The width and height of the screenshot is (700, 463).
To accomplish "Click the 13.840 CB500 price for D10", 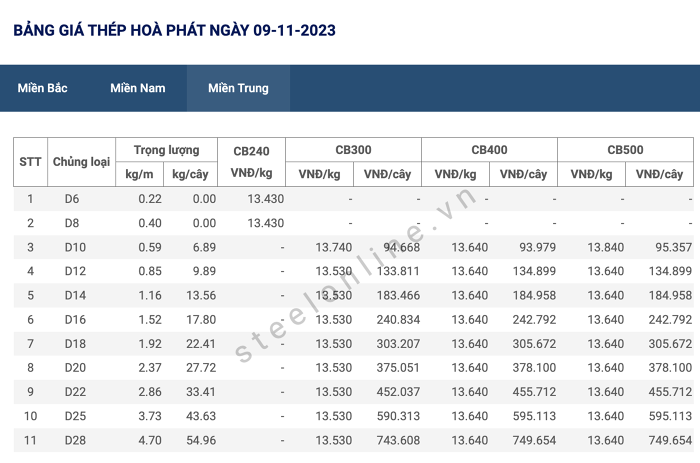I will point(605,247).
